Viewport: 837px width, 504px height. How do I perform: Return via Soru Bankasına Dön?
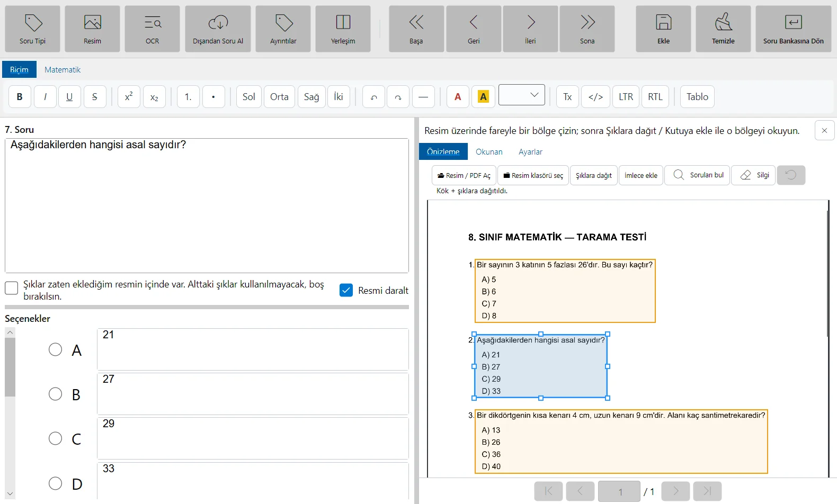pyautogui.click(x=794, y=29)
